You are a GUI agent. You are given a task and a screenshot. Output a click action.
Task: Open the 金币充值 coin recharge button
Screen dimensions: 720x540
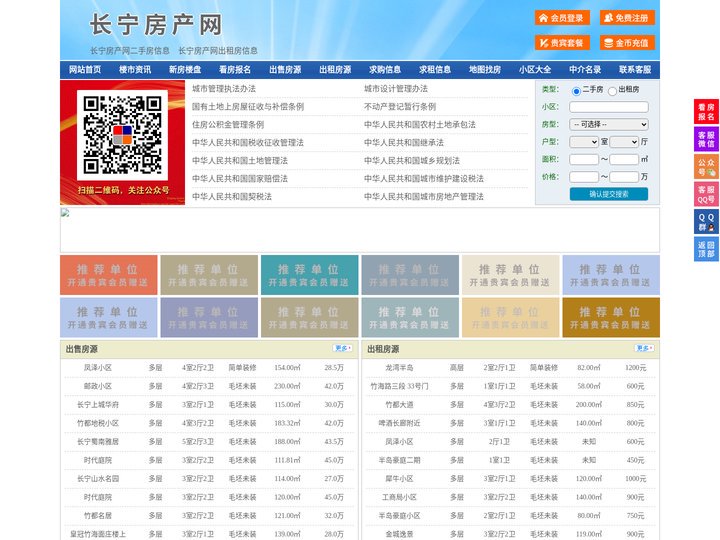point(627,43)
